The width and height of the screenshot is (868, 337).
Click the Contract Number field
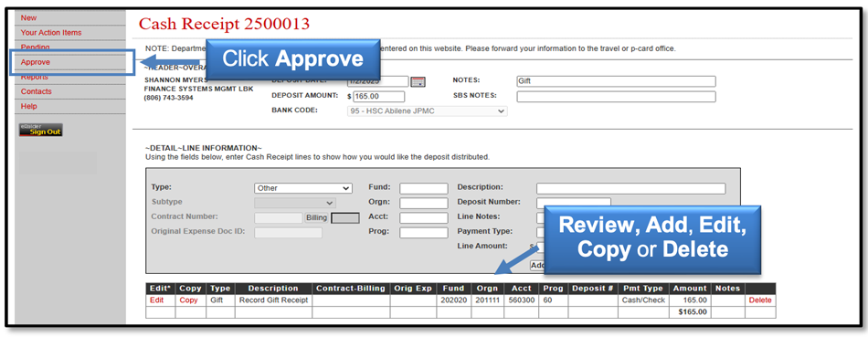click(x=278, y=217)
